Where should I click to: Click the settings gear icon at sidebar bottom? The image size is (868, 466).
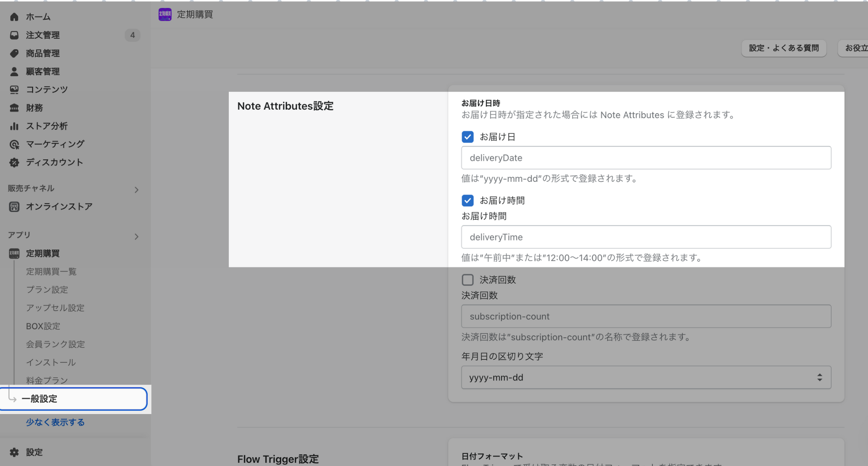point(14,452)
